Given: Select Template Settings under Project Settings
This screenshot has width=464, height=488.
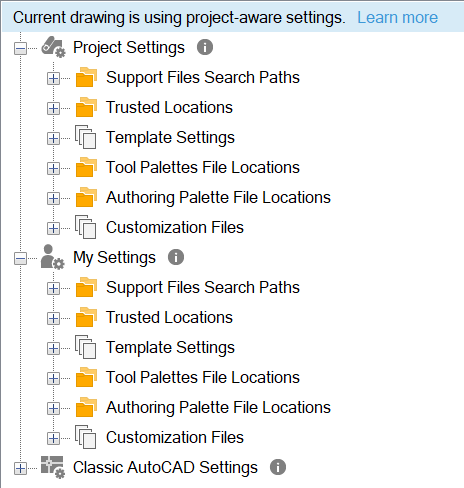Looking at the screenshot, I should pos(170,137).
